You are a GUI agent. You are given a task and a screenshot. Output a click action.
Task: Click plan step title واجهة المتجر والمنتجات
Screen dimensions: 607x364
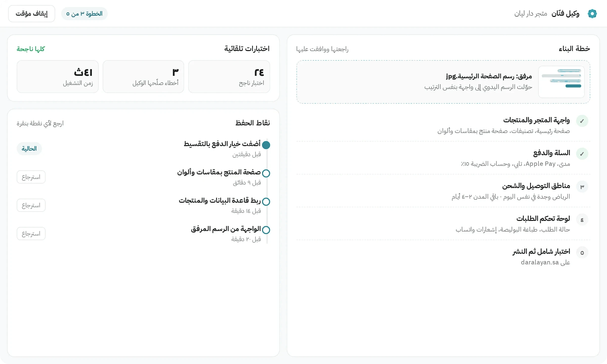(x=536, y=120)
